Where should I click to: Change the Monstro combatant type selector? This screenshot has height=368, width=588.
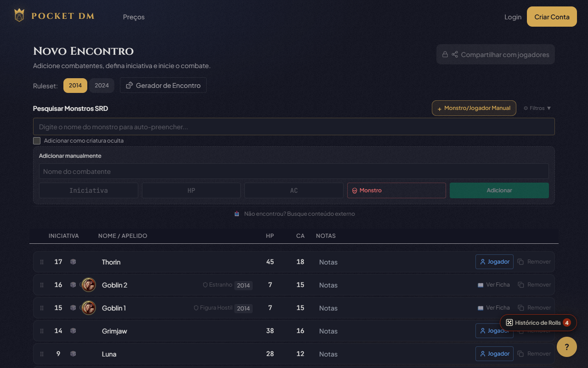(396, 190)
